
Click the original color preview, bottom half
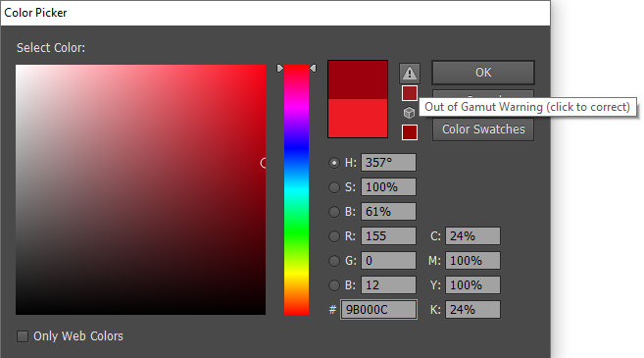pyautogui.click(x=358, y=119)
